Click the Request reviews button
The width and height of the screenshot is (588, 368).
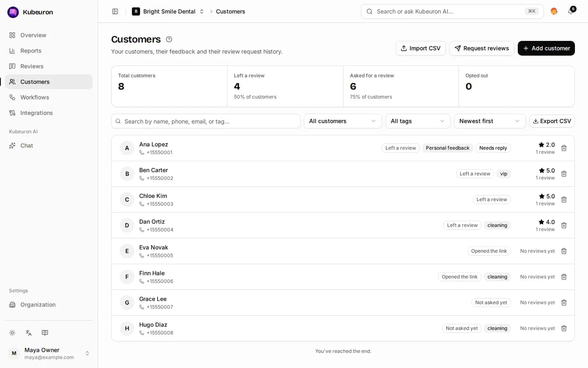click(481, 48)
